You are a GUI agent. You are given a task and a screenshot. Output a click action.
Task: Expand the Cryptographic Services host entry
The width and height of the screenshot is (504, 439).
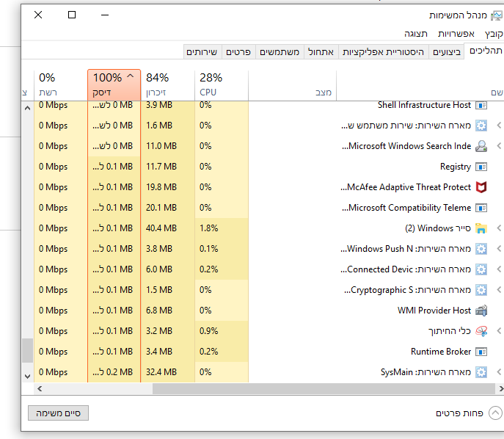coord(499,290)
